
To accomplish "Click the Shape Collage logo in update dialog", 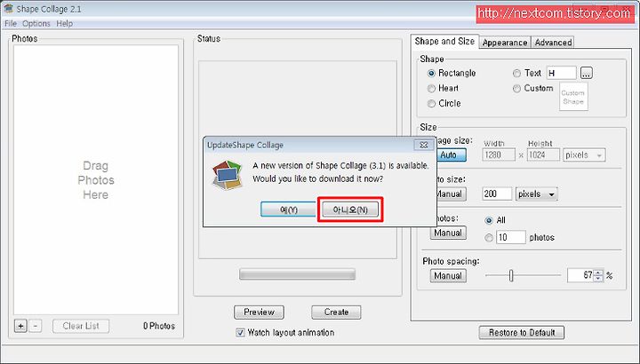I will click(228, 175).
